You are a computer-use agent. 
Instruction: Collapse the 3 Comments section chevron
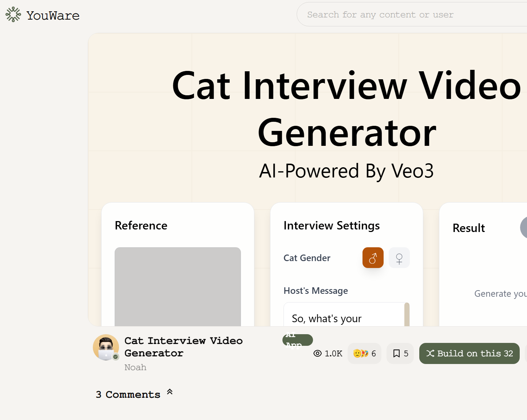pyautogui.click(x=170, y=392)
